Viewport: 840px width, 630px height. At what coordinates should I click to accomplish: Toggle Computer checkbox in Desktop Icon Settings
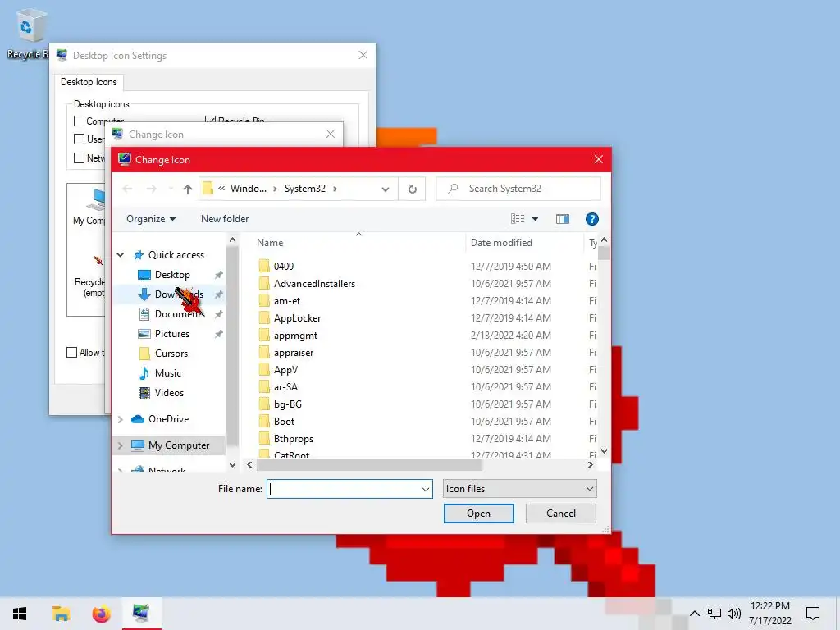[80, 121]
